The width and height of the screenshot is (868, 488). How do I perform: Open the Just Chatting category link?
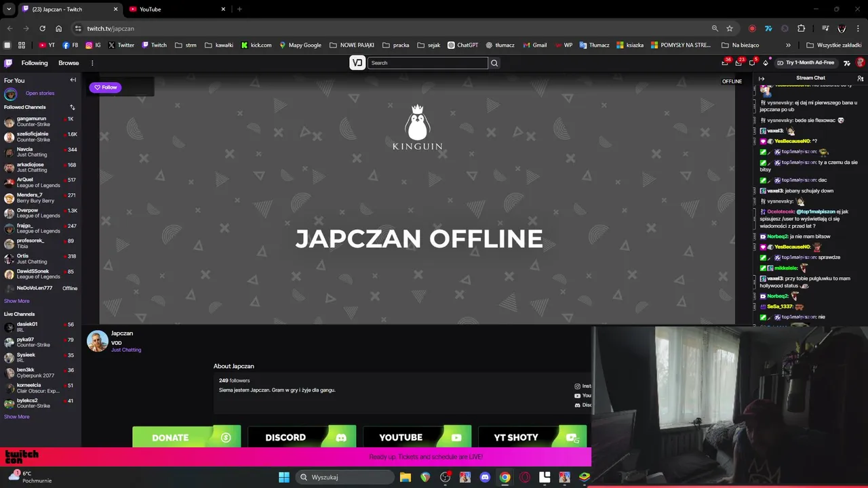[126, 350]
